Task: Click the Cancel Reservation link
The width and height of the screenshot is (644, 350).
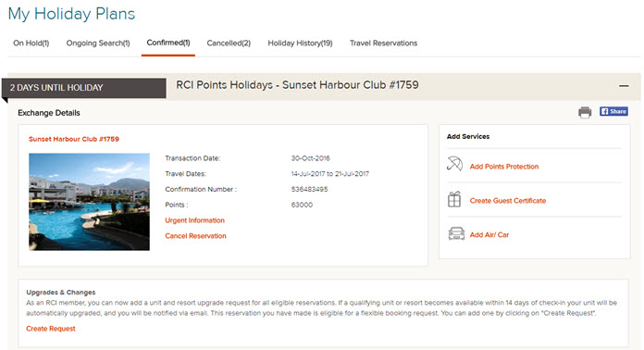Action: coord(195,236)
